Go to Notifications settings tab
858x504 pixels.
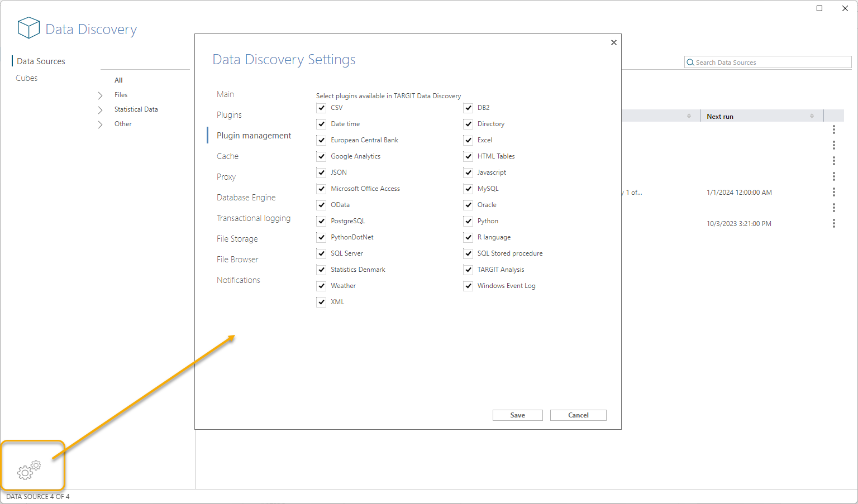click(239, 280)
